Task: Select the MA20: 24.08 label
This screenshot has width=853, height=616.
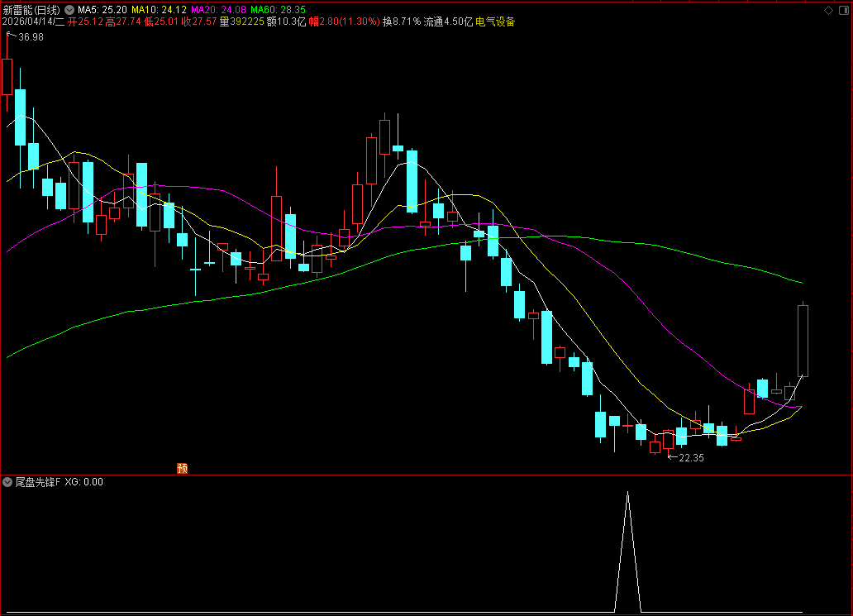Action: click(218, 10)
